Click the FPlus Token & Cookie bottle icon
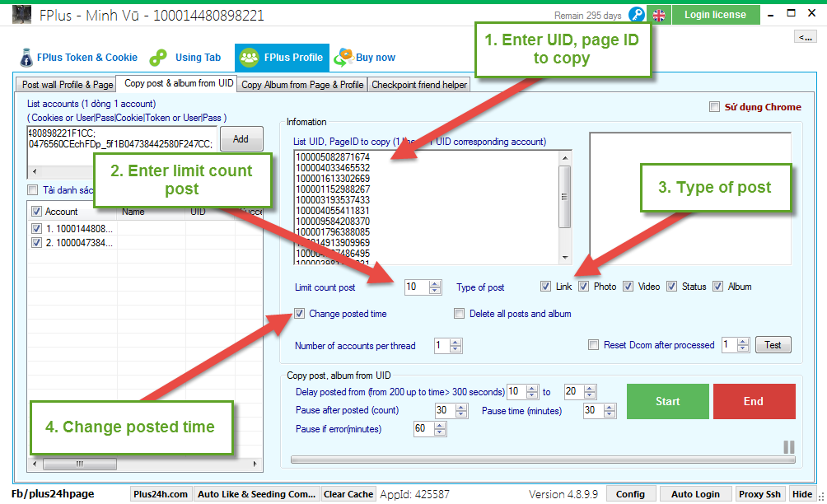Screen dimensions: 827x504 [x=26, y=58]
